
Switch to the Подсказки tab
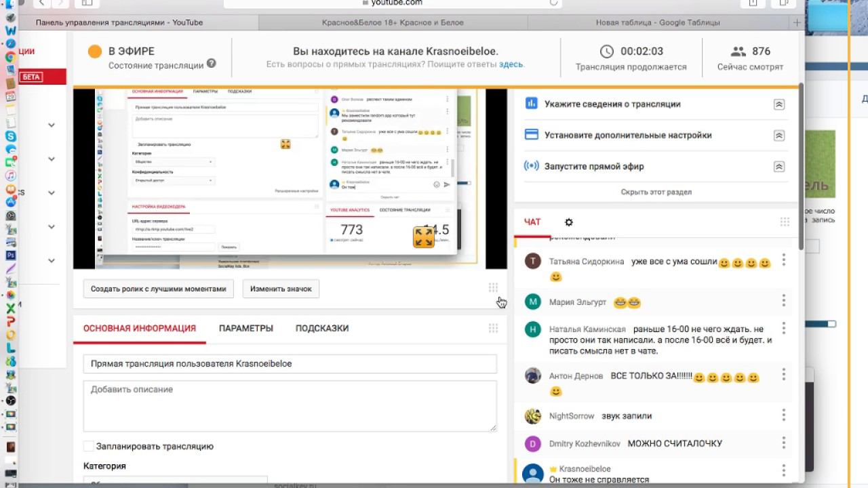pos(322,328)
